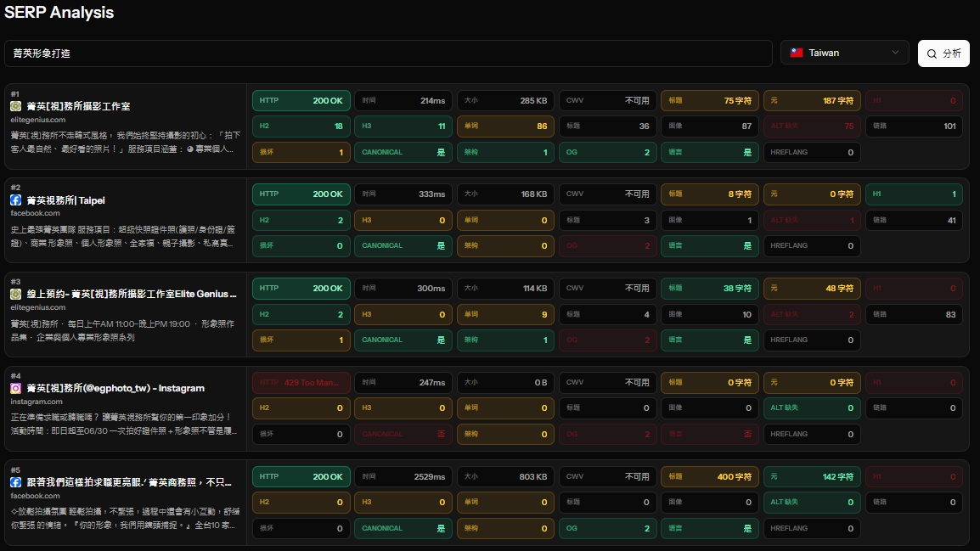The width and height of the screenshot is (980, 551).
Task: Click H3 11 cell in result #1
Action: pos(403,127)
